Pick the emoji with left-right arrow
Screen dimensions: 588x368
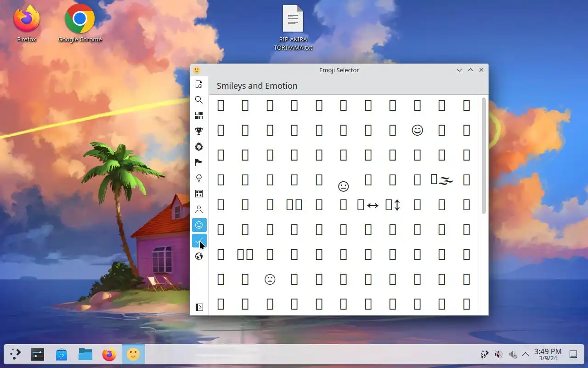coord(368,205)
